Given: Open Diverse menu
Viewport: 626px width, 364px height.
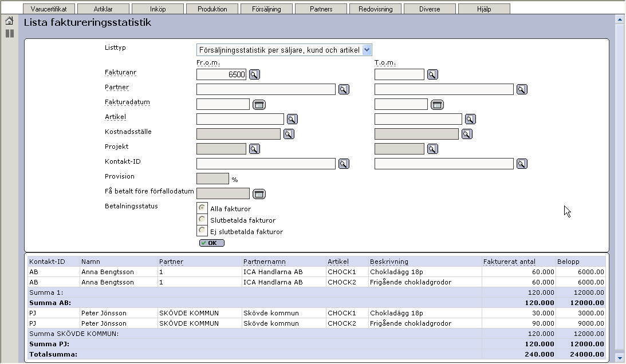Looking at the screenshot, I should click(430, 9).
